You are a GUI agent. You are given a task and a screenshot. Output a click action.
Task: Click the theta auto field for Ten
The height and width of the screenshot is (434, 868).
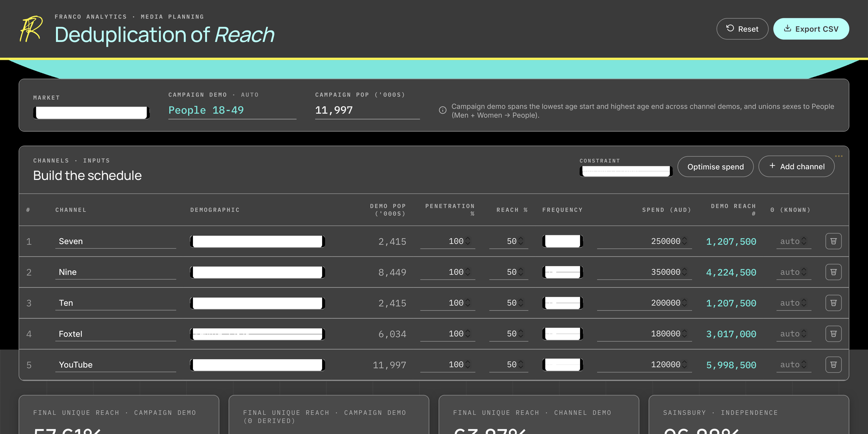pyautogui.click(x=794, y=303)
